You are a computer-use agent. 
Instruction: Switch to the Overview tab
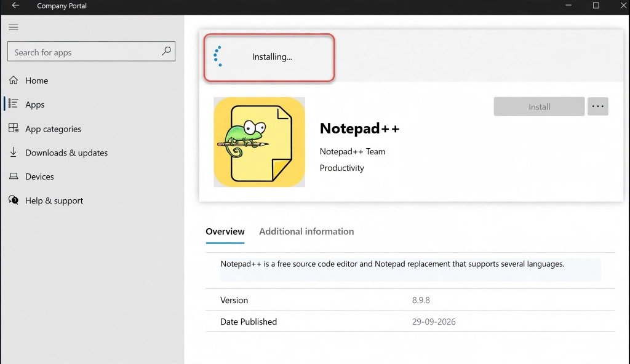[x=225, y=231]
